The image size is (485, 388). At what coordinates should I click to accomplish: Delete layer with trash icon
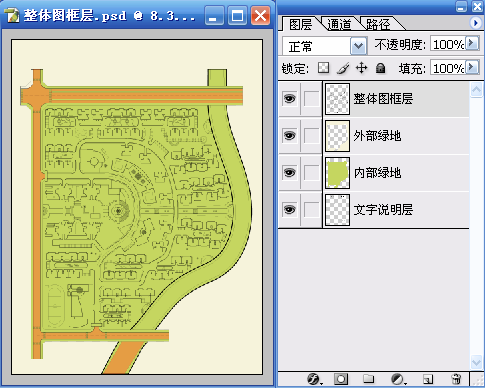coord(456,379)
